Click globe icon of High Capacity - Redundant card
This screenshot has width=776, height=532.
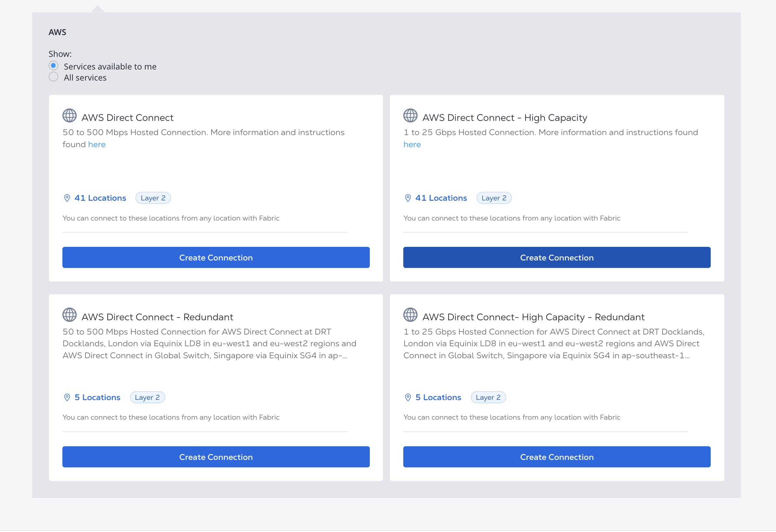(x=411, y=315)
